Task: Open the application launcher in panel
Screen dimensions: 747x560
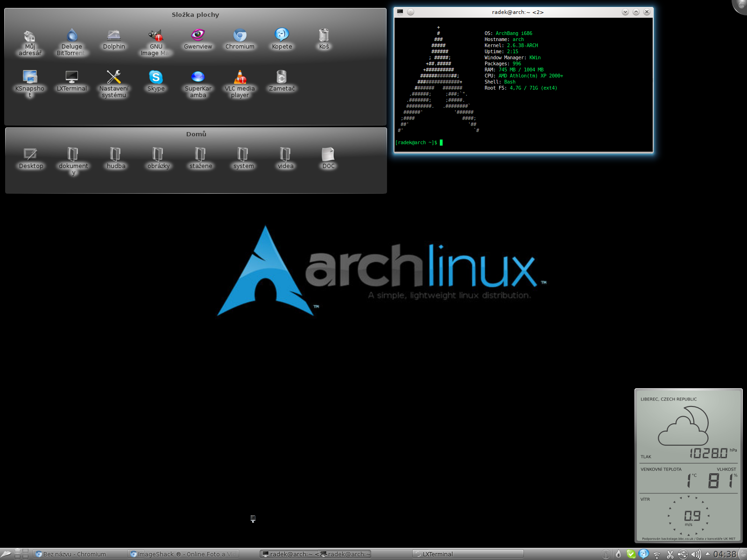Action: pos(6,554)
